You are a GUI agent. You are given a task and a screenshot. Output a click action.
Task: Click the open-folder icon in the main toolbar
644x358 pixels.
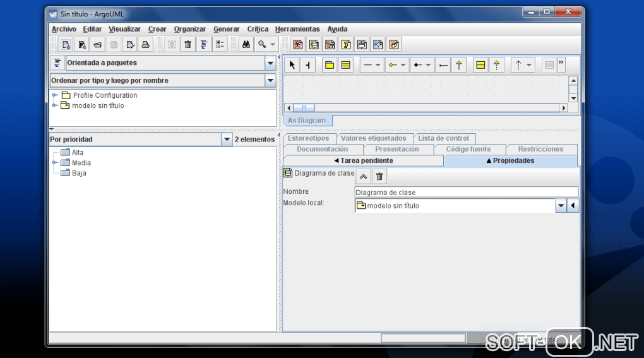(98, 45)
